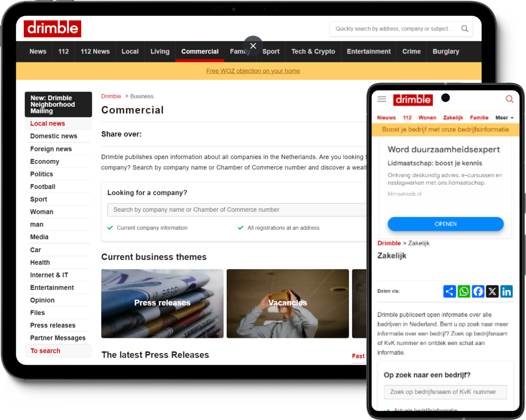The image size is (526, 420).
Task: Click the Drimble breadcrumb link on the tablet
Action: [x=111, y=96]
